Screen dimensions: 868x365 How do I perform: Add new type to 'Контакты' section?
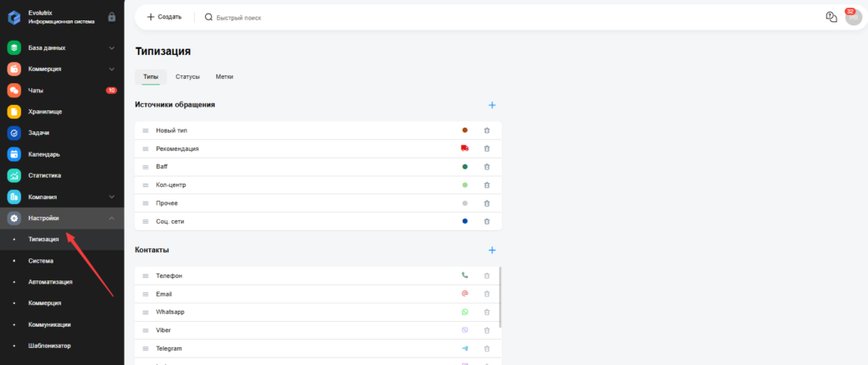click(492, 250)
